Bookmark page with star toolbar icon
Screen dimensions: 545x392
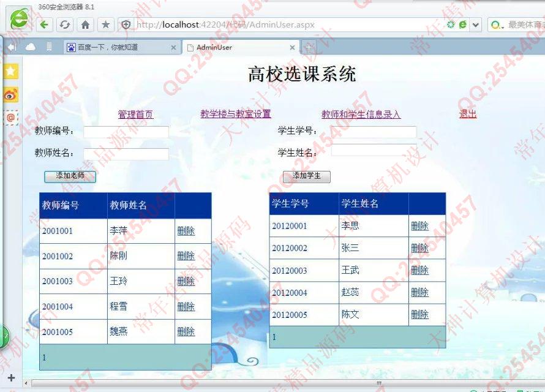click(106, 24)
